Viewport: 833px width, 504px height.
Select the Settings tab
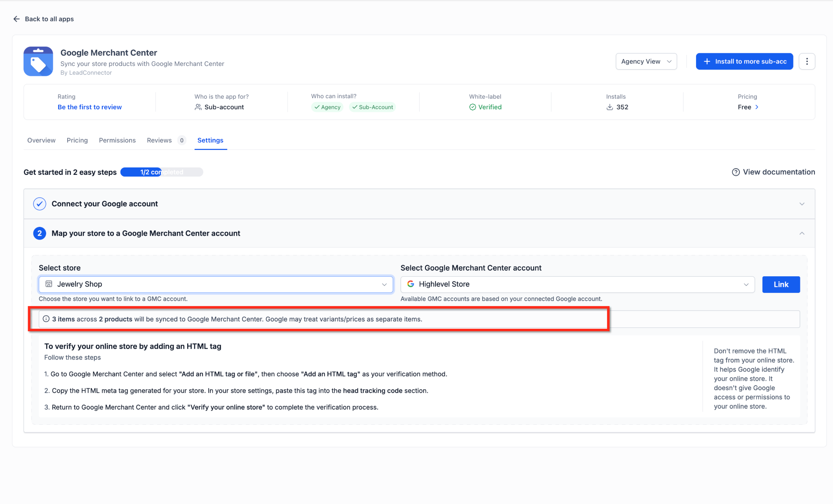coord(210,140)
